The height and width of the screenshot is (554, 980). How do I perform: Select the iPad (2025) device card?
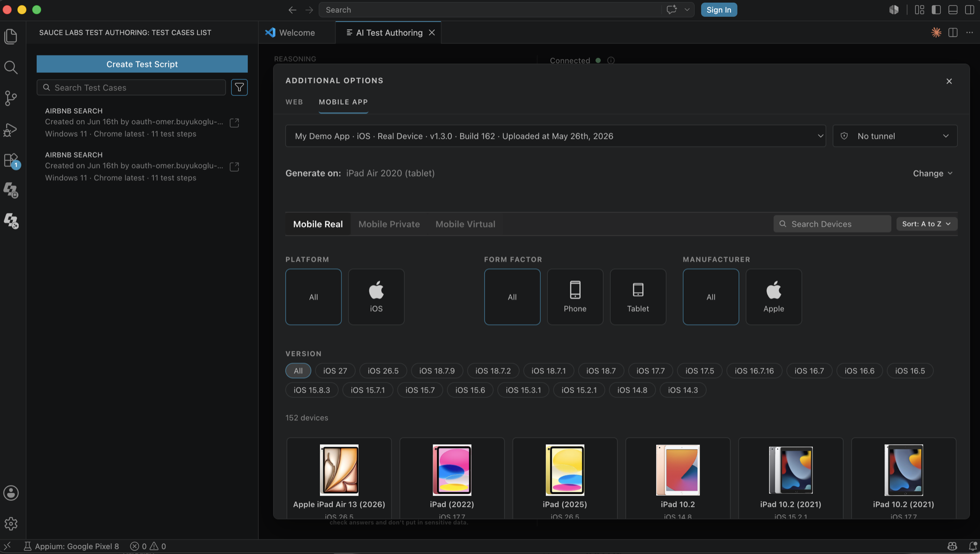[565, 478]
